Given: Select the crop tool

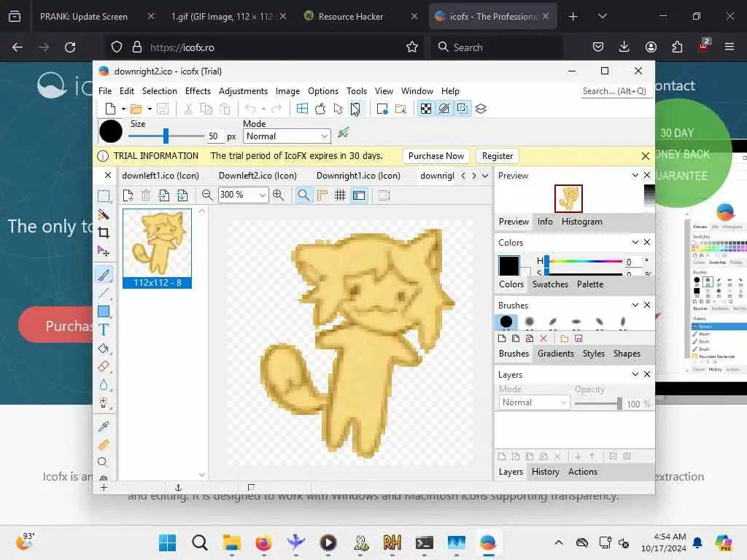Looking at the screenshot, I should pyautogui.click(x=104, y=233).
